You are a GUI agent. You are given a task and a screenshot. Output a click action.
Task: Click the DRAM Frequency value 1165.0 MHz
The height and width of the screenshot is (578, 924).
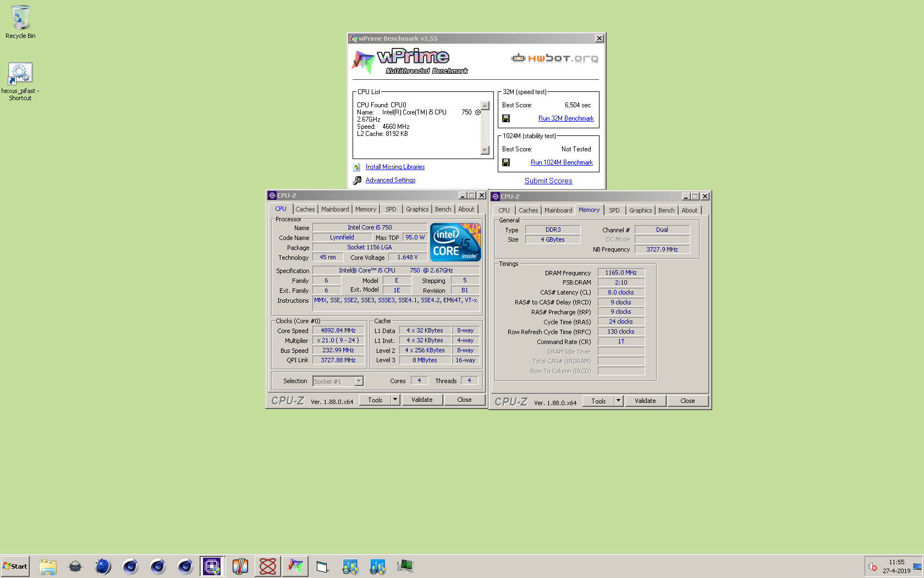(x=621, y=272)
